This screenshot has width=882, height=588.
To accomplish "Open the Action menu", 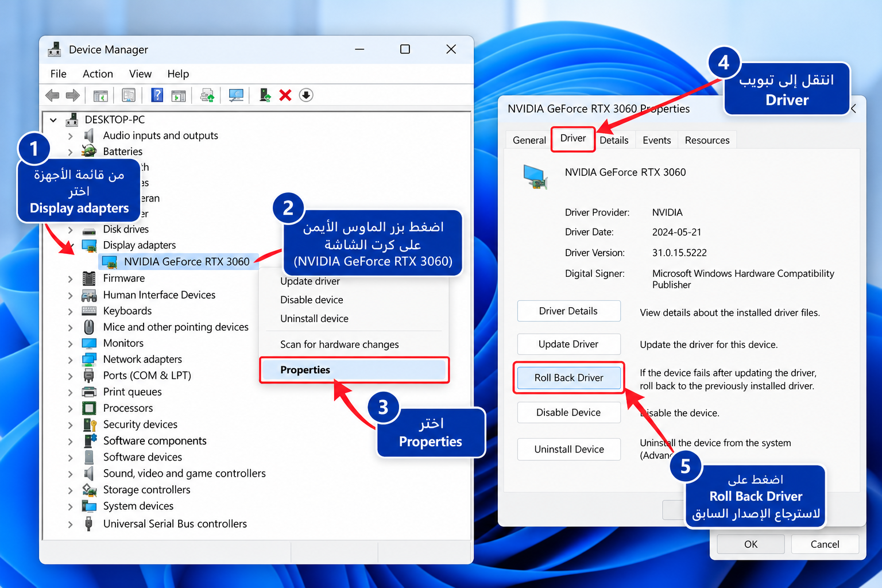I will tap(98, 73).
